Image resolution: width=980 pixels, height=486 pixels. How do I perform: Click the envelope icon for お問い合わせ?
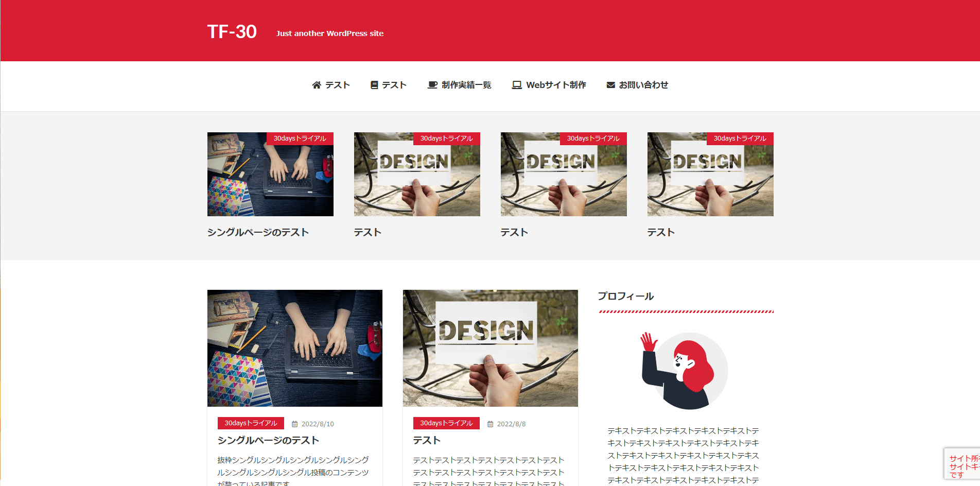(x=610, y=85)
